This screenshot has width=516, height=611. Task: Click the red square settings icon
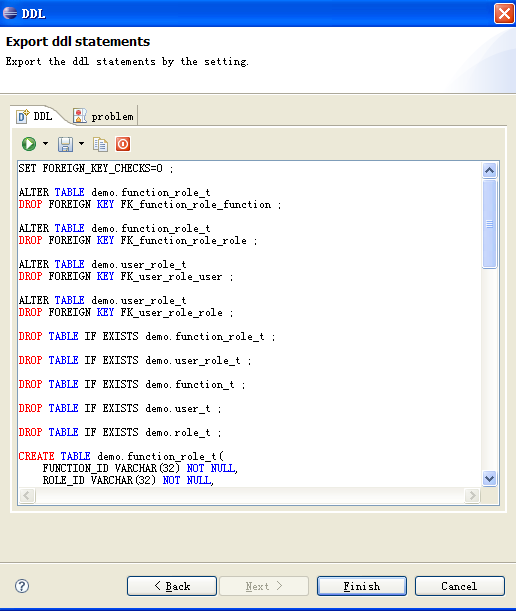point(123,144)
